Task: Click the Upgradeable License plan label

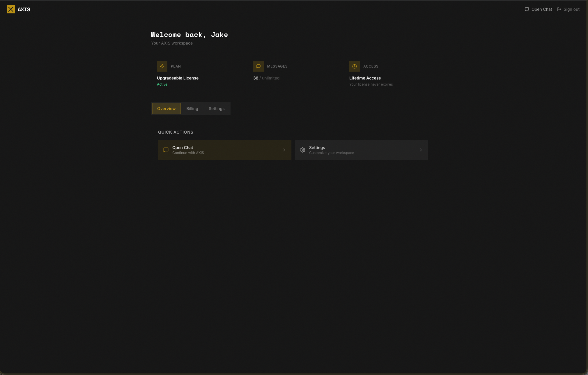Action: pyautogui.click(x=178, y=78)
